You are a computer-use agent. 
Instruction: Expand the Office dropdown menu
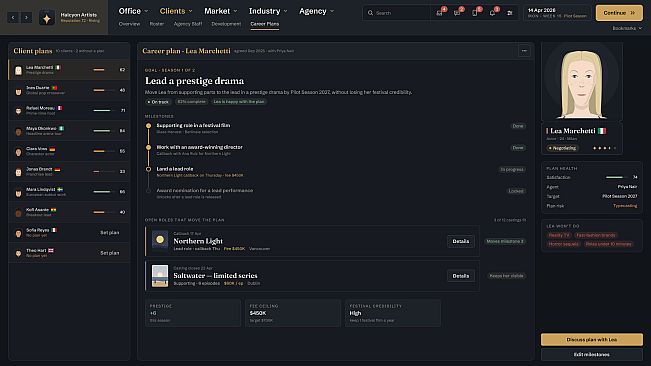[133, 11]
